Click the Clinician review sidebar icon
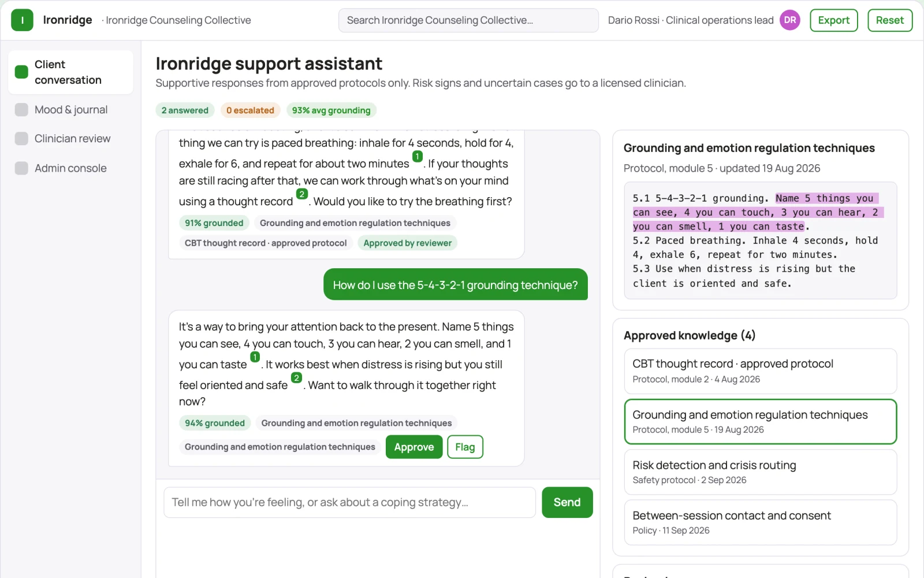Image resolution: width=924 pixels, height=578 pixels. click(x=21, y=139)
